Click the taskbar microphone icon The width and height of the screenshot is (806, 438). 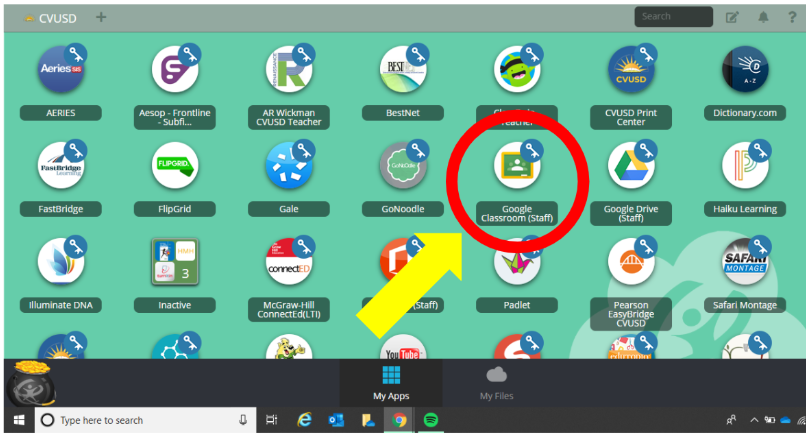pyautogui.click(x=243, y=420)
